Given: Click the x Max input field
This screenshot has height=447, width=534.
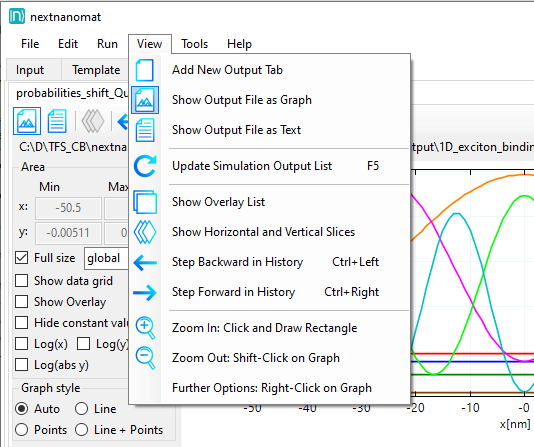Looking at the screenshot, I should 116,208.
